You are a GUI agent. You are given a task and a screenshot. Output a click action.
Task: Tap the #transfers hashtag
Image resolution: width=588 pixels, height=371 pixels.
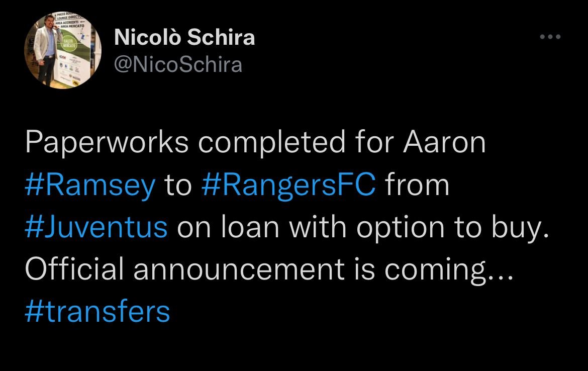tap(97, 311)
